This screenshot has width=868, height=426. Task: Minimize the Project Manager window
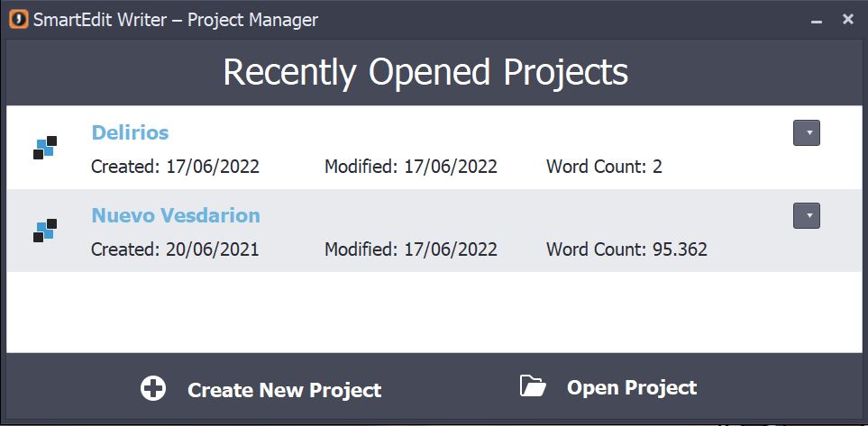pyautogui.click(x=817, y=21)
